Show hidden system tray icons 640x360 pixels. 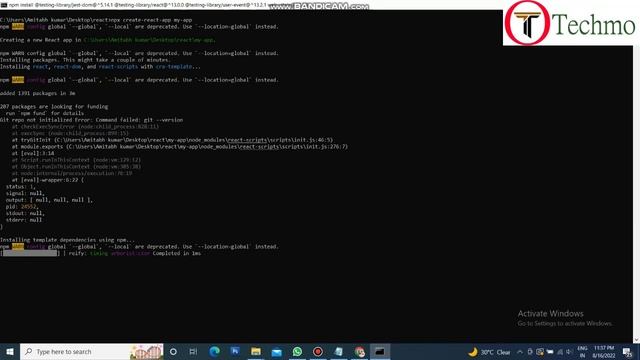click(x=520, y=352)
